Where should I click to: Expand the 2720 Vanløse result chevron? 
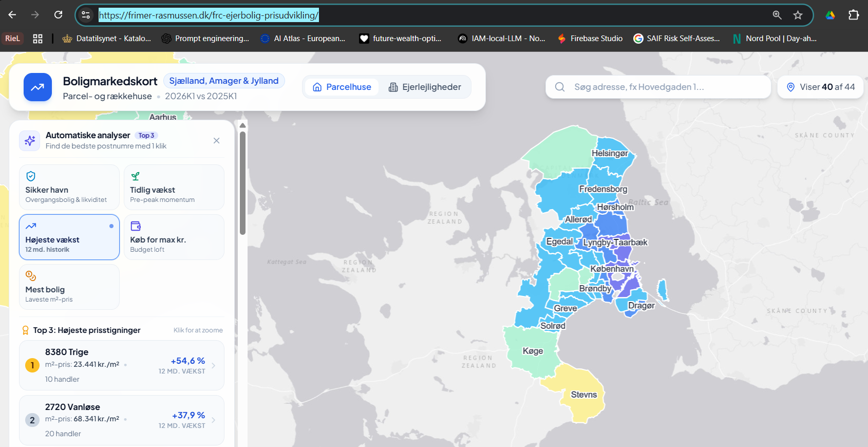click(214, 420)
